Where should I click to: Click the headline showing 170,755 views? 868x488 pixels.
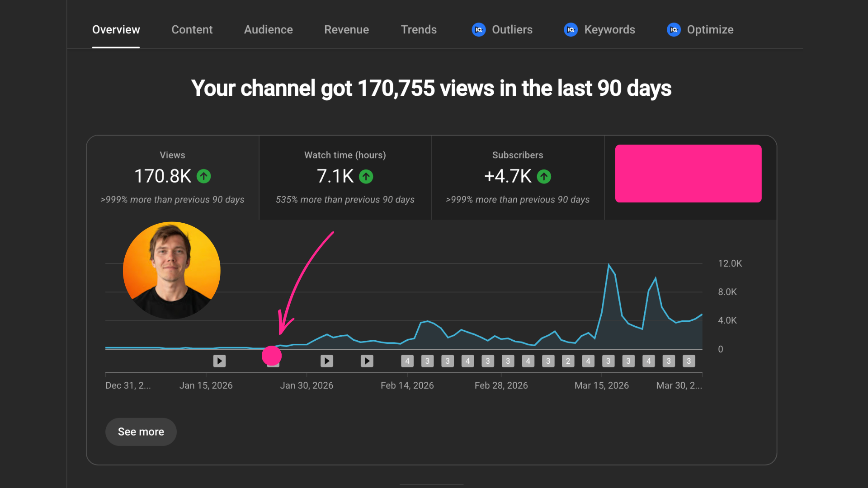(x=431, y=88)
